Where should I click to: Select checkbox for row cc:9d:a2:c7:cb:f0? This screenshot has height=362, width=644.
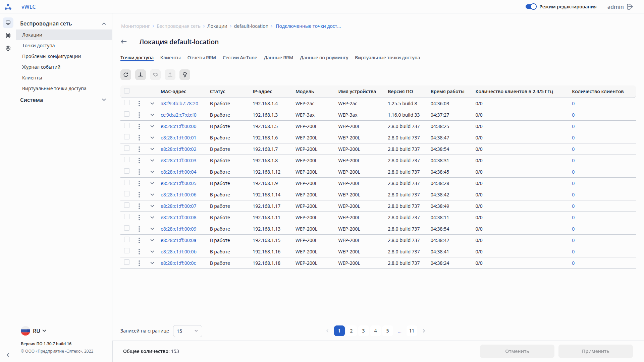click(127, 114)
